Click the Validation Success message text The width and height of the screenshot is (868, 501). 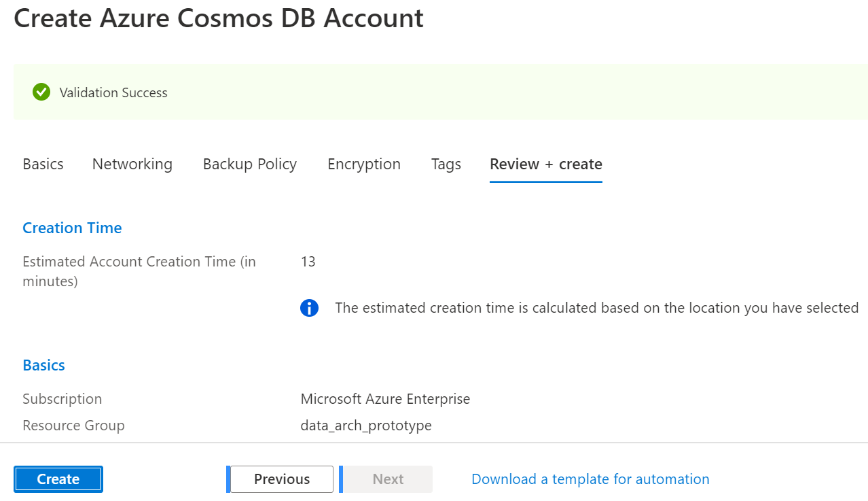[113, 92]
